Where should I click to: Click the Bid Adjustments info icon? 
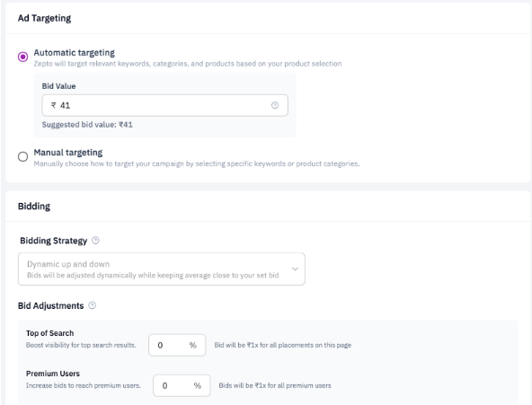(x=93, y=305)
